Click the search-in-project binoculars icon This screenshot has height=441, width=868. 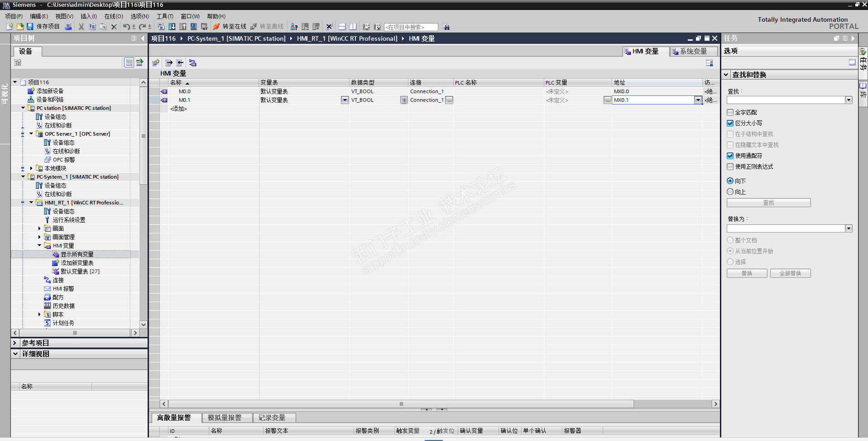446,27
